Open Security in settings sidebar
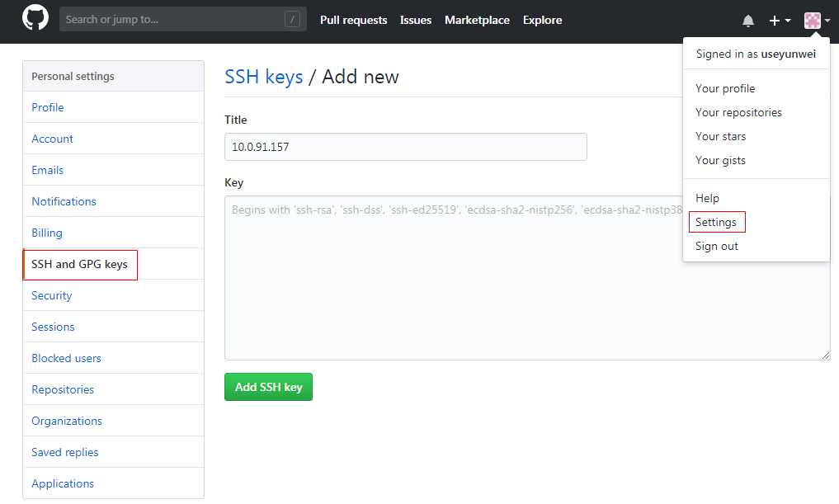This screenshot has height=504, width=839. click(x=114, y=295)
